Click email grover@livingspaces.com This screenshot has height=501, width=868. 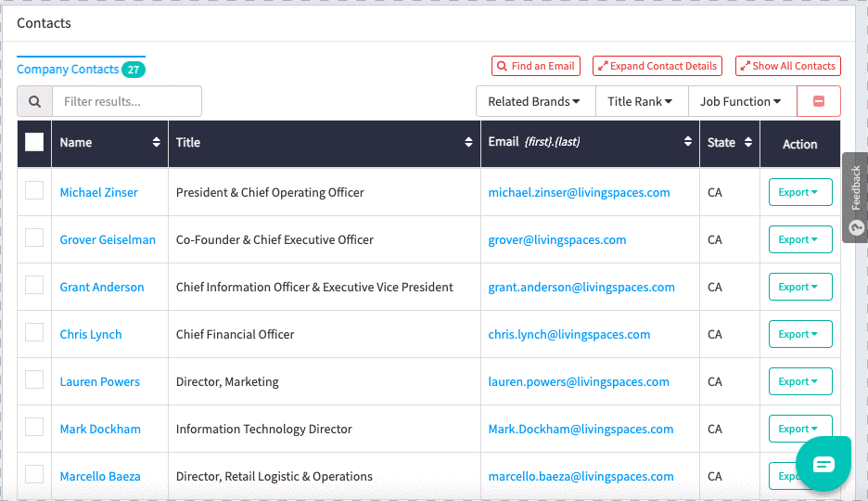coord(557,239)
